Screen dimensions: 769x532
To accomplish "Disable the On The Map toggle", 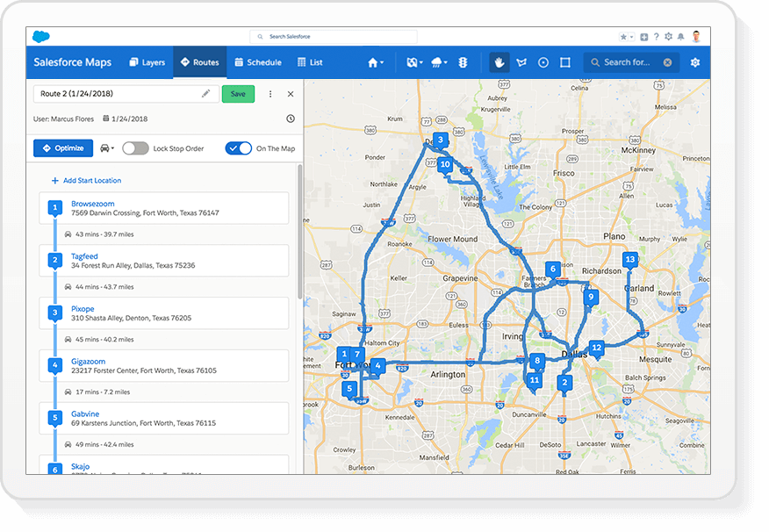I will (239, 147).
